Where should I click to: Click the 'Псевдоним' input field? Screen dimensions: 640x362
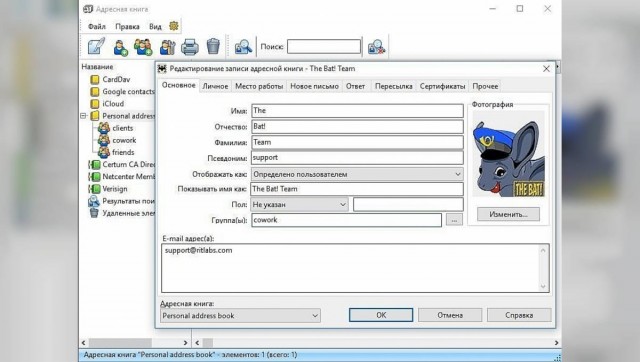(357, 158)
